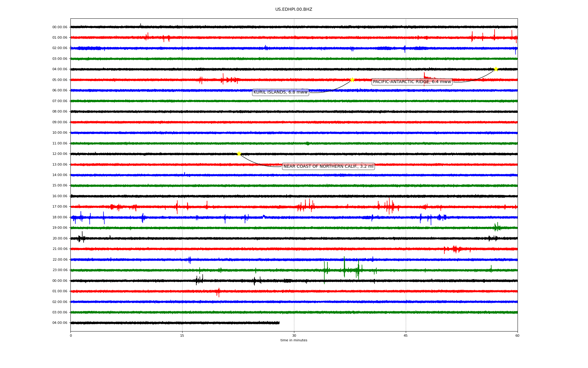The image size is (588, 368).
Task: Click the 17:00:06 row time label
Action: tap(60, 206)
